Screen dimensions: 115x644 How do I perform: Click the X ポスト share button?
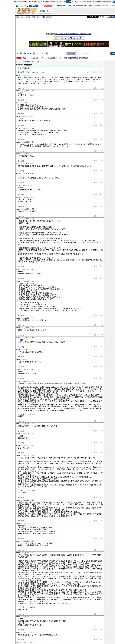click(103, 17)
